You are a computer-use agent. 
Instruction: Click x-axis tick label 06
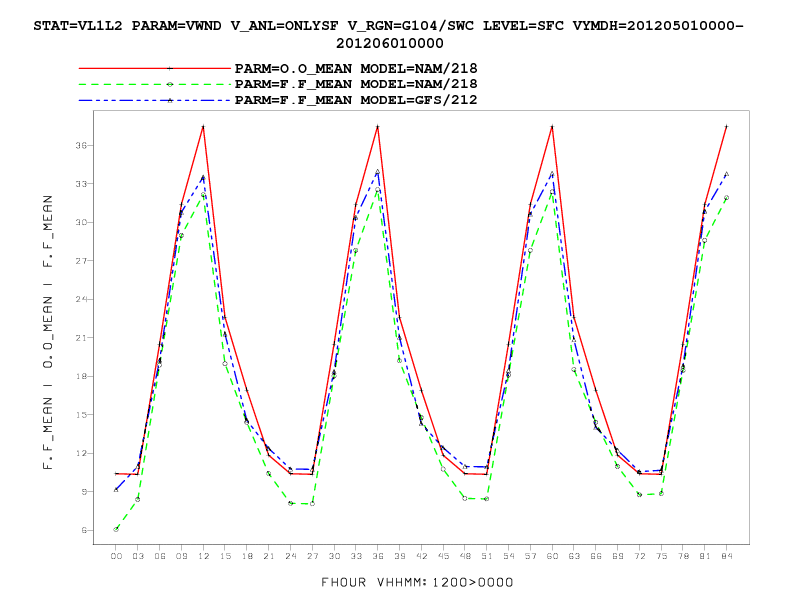click(x=160, y=556)
